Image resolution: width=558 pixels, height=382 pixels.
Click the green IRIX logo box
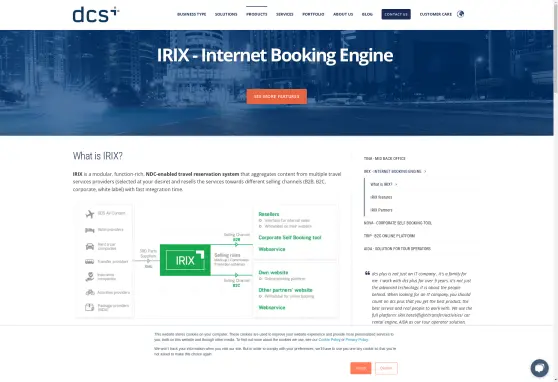185,260
